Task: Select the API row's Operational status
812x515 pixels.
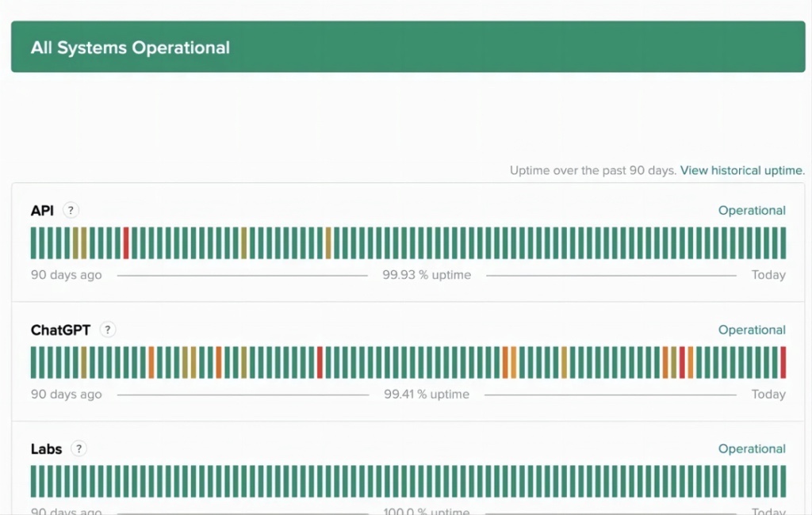Action: [752, 211]
